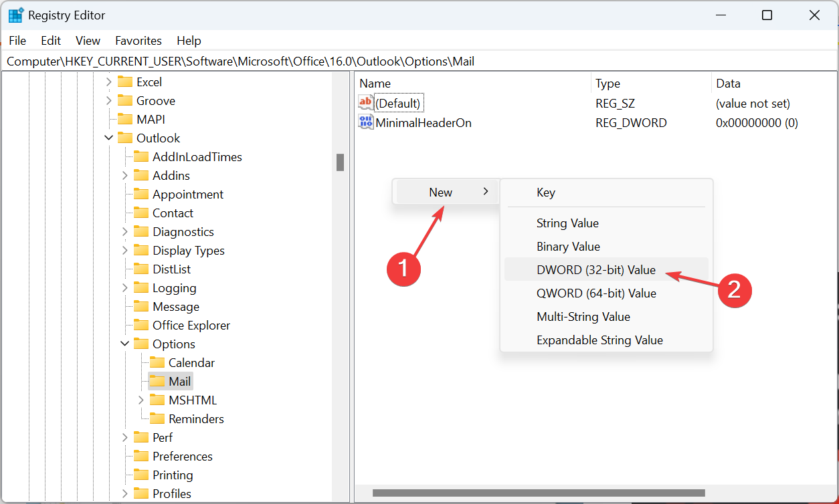Image resolution: width=839 pixels, height=504 pixels.
Task: Click the MAPI folder icon
Action: click(125, 120)
